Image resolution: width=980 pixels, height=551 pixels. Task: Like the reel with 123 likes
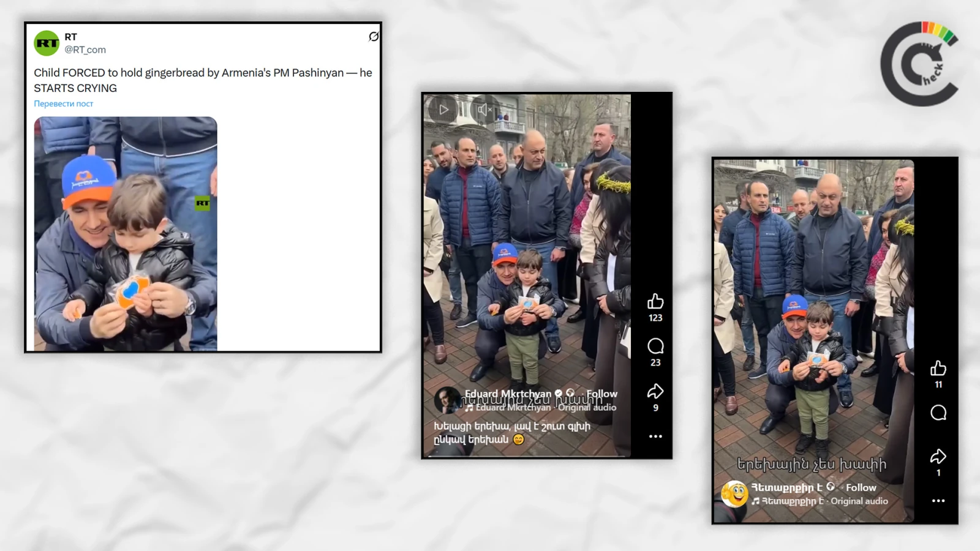click(x=655, y=301)
